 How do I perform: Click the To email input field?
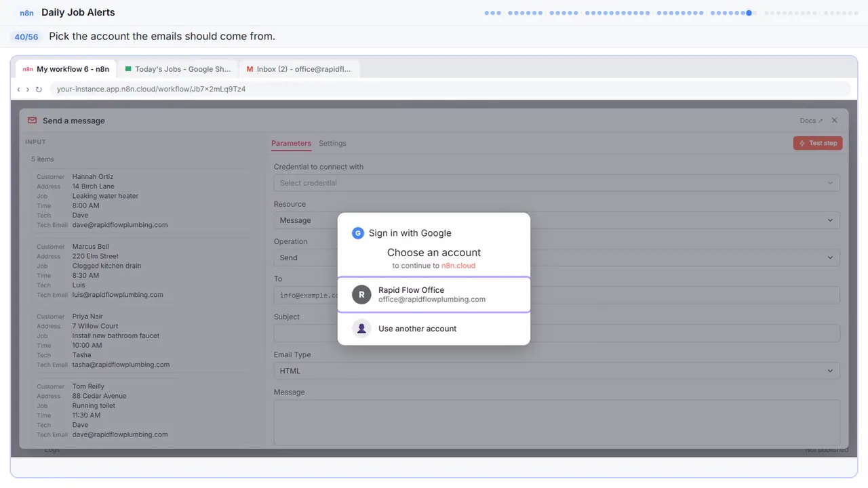[x=557, y=295]
